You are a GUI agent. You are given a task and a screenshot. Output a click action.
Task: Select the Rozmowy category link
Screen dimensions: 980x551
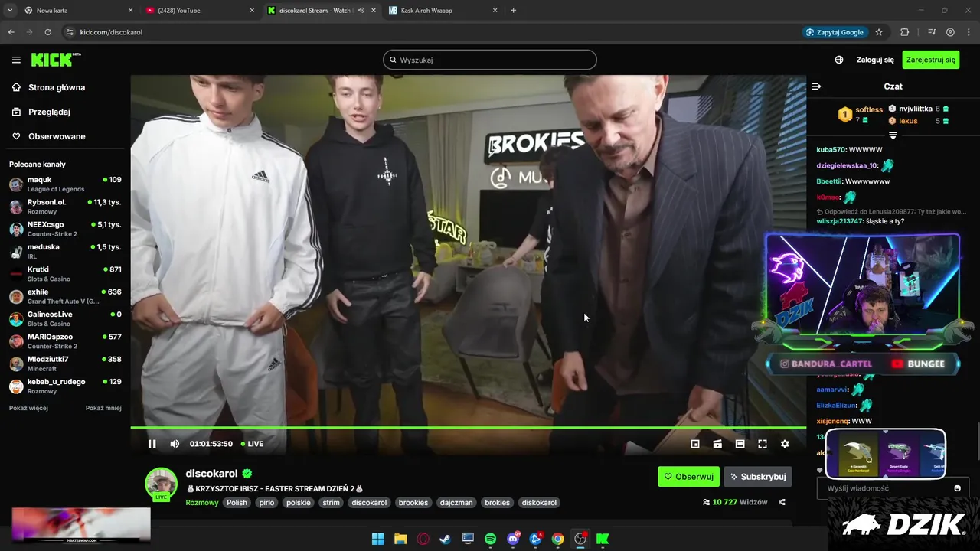[202, 503]
